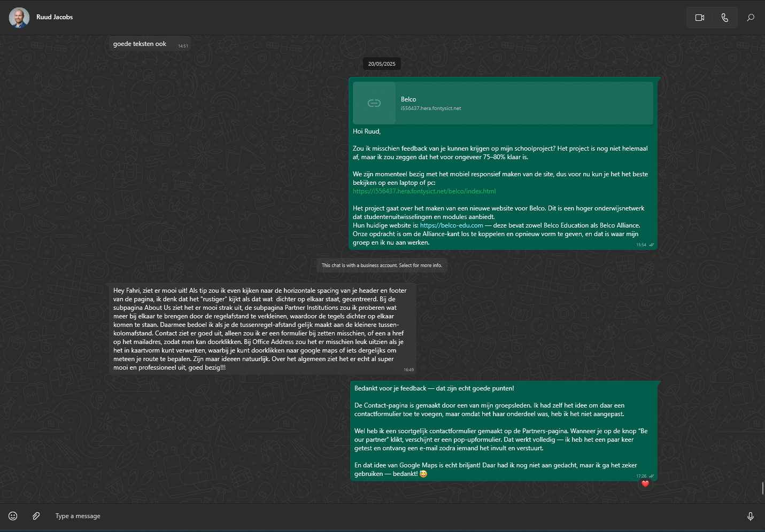Open Ruud Jacobs profile picture
The width and height of the screenshot is (765, 532).
19,18
